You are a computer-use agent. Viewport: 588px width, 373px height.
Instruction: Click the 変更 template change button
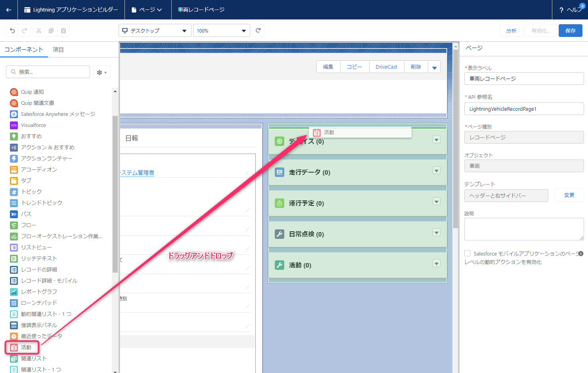pyautogui.click(x=569, y=195)
